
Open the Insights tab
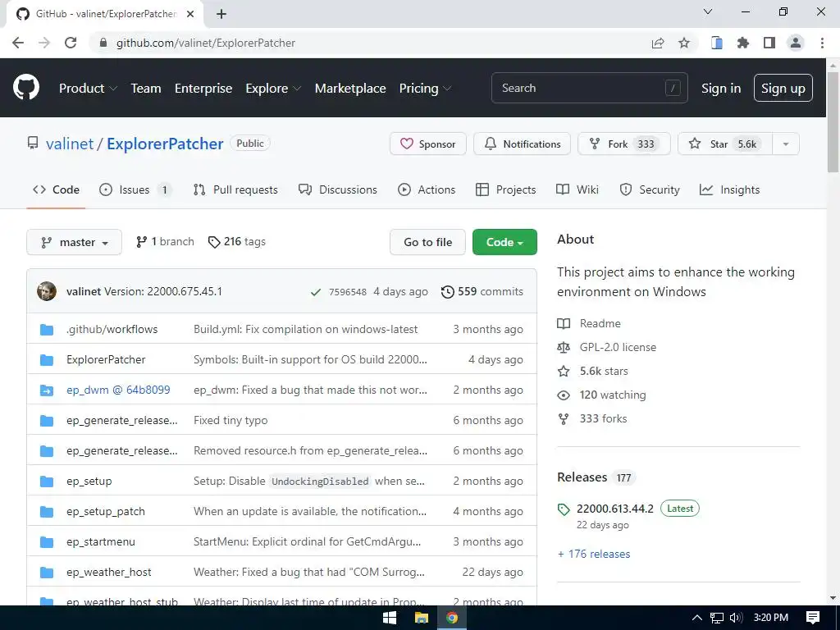click(x=729, y=189)
